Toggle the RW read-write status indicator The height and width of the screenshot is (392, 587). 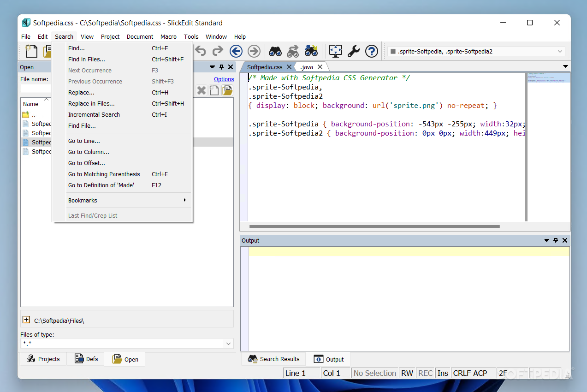[x=407, y=373]
